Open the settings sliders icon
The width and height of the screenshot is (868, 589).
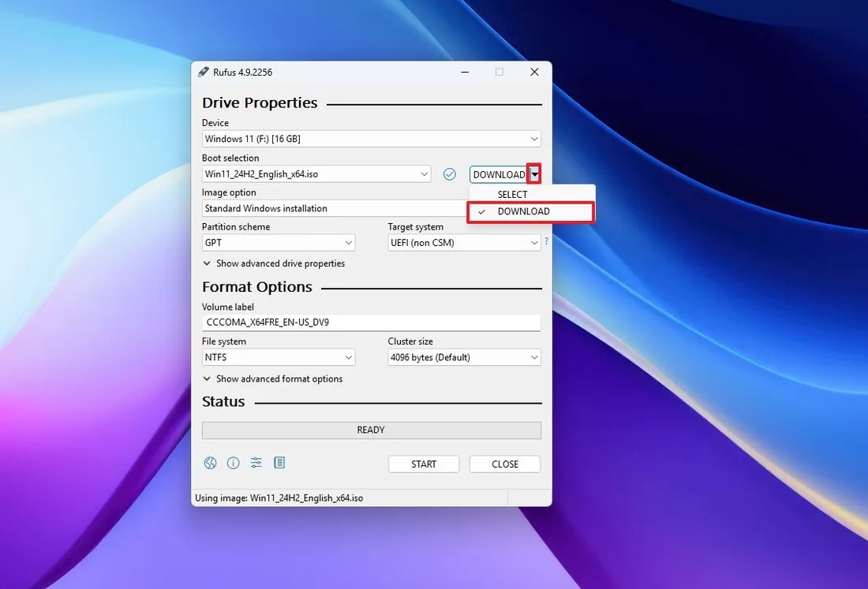[x=256, y=462]
